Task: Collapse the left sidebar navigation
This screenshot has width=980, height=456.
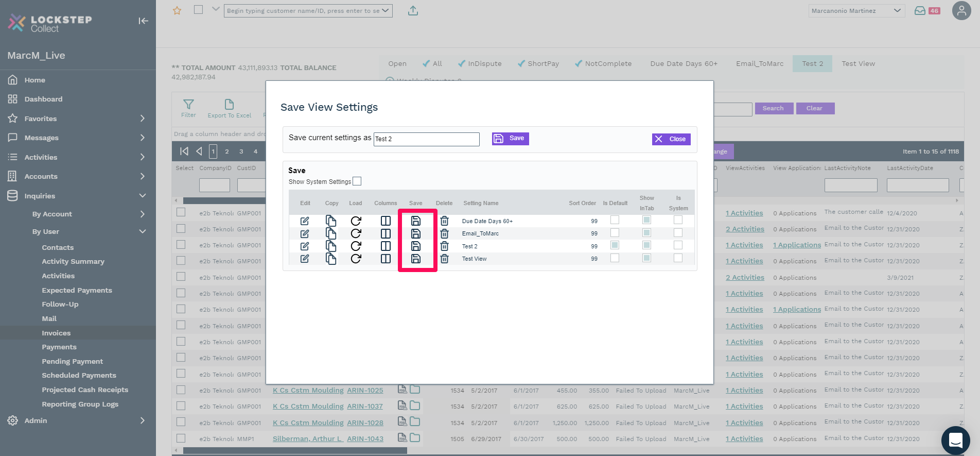Action: point(143,21)
